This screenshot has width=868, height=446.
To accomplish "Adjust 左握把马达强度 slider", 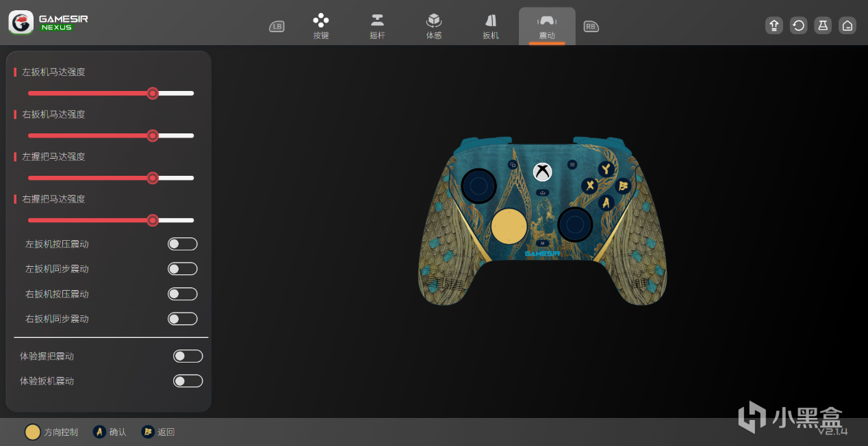I will [111, 178].
